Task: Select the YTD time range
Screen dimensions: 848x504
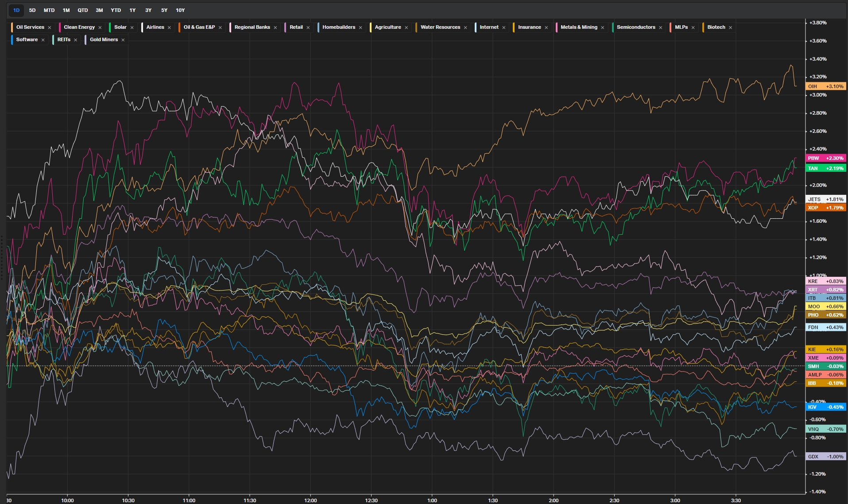Action: point(116,10)
